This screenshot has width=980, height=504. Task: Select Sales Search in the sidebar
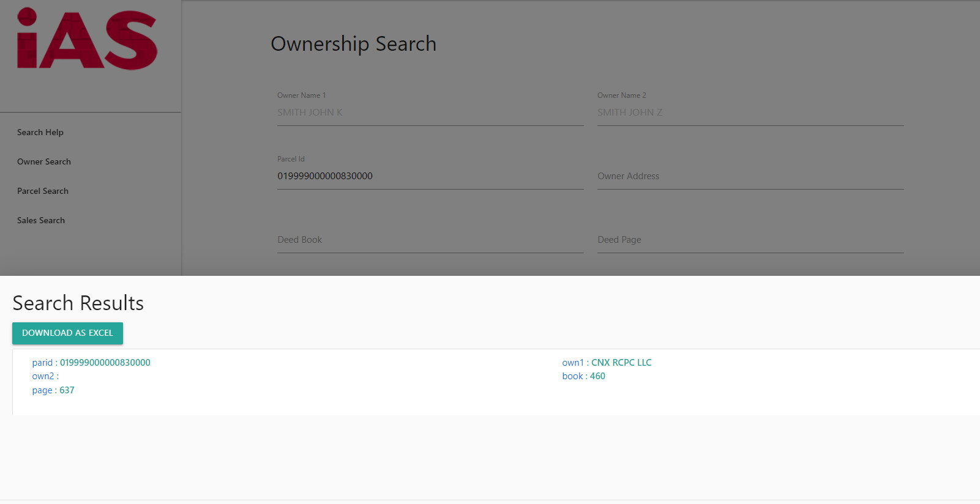(x=41, y=220)
